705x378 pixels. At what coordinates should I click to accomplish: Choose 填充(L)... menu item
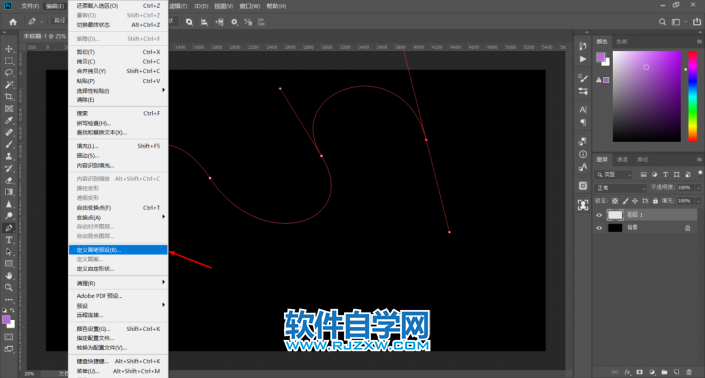pyautogui.click(x=118, y=146)
